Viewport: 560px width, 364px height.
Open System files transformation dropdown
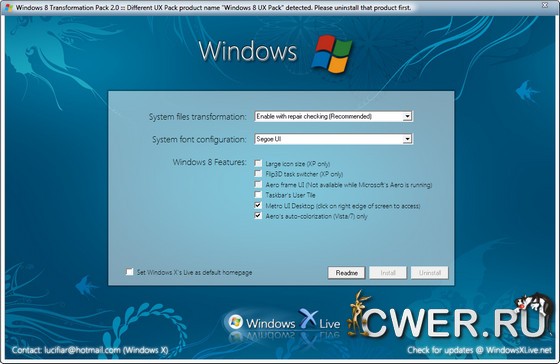coord(407,116)
